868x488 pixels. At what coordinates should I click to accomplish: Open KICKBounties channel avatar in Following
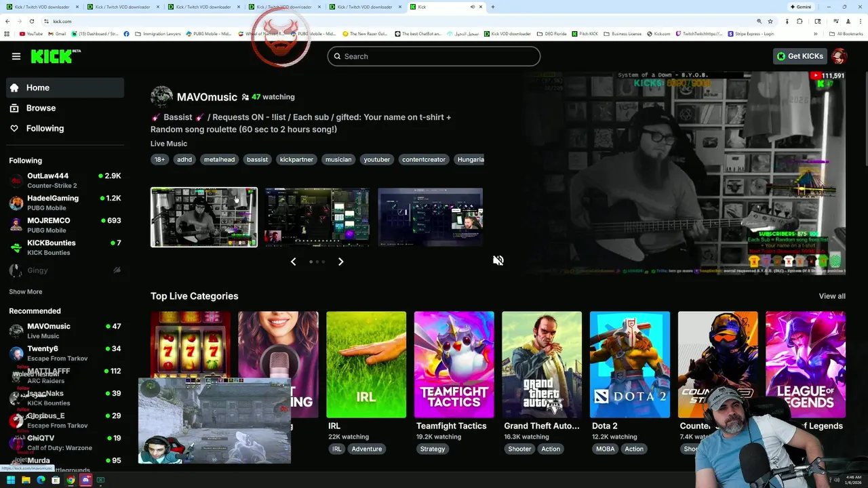(16, 247)
